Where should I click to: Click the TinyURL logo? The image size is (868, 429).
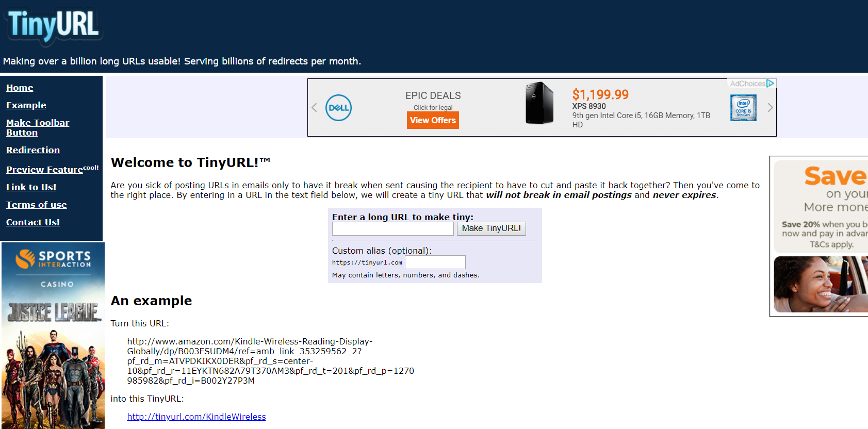[53, 26]
